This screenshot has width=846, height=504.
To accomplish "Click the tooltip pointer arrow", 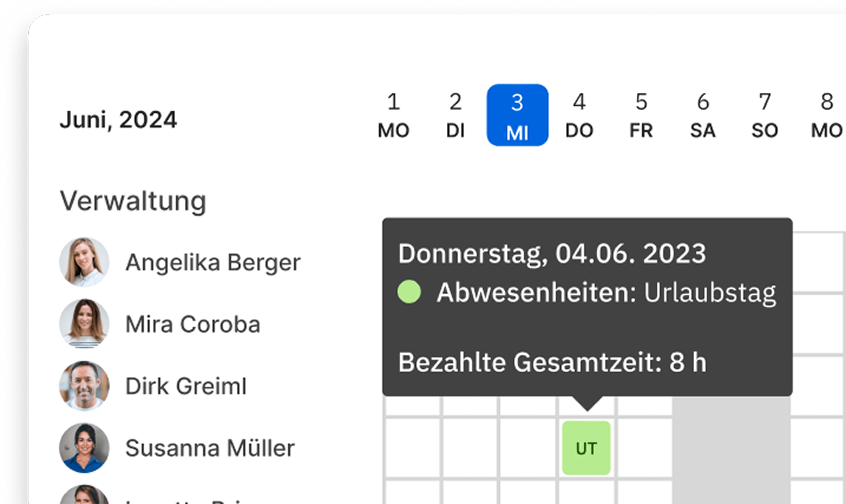I will (x=587, y=403).
